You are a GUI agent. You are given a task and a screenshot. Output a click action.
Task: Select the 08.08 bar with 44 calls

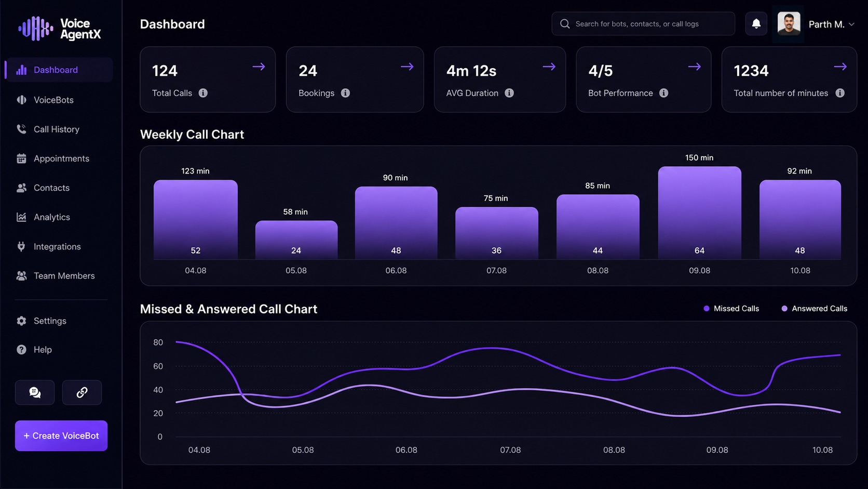point(598,227)
